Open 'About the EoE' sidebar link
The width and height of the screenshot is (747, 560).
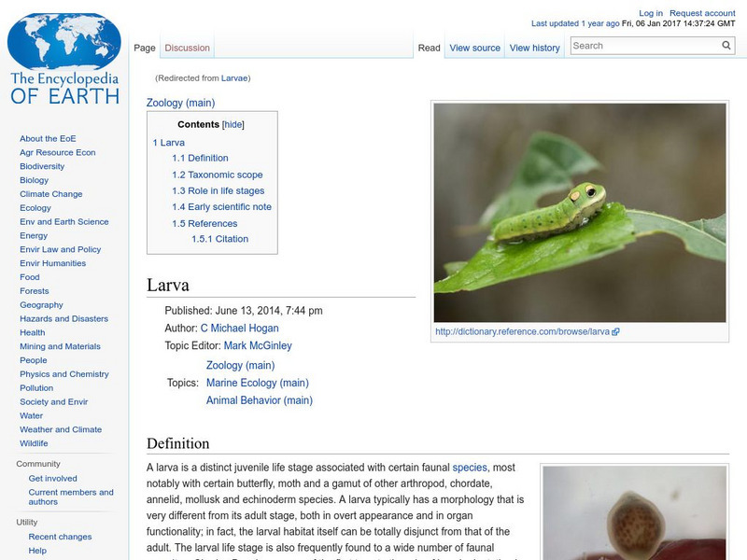(48, 138)
